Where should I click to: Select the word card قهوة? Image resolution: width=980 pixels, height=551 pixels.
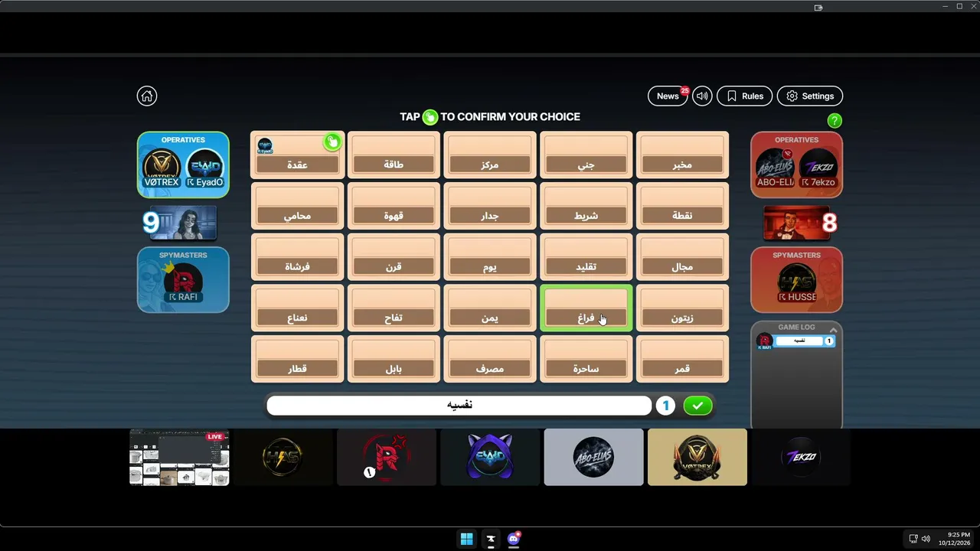[394, 206]
